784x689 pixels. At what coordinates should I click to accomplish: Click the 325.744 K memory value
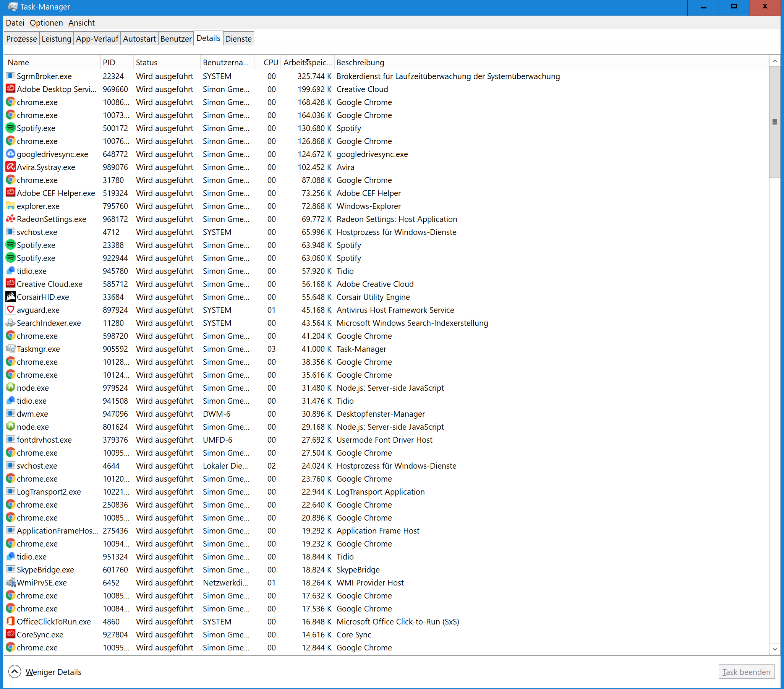[x=314, y=76]
